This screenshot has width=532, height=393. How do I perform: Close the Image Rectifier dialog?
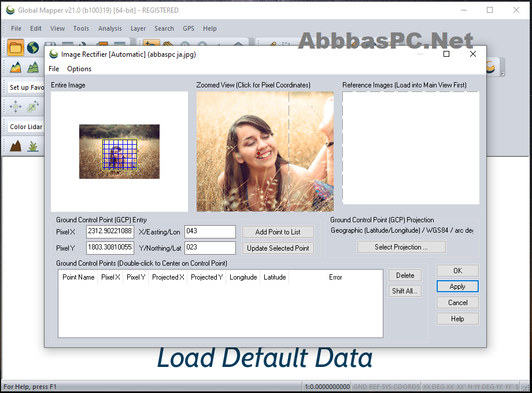(x=473, y=54)
